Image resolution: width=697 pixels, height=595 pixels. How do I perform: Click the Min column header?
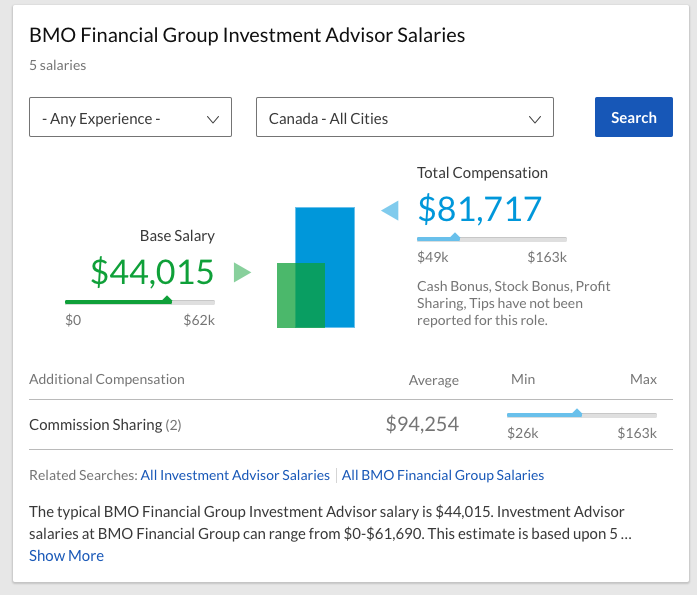coord(523,379)
